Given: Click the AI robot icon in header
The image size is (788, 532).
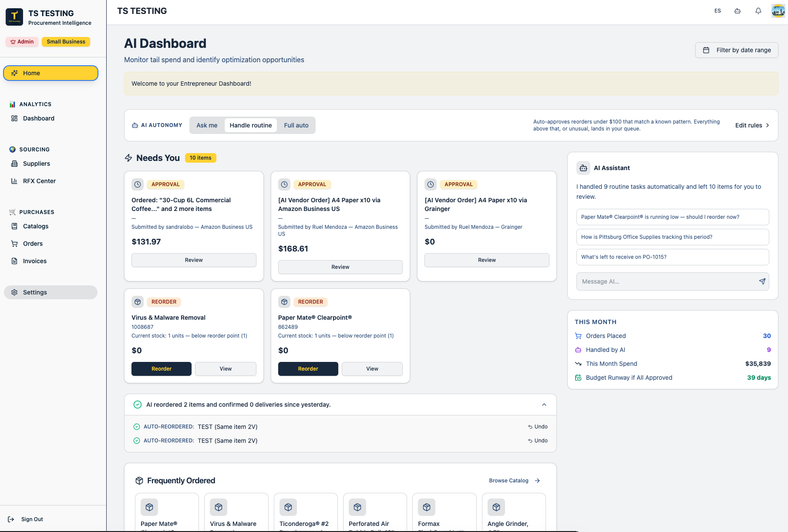Looking at the screenshot, I should pyautogui.click(x=737, y=11).
